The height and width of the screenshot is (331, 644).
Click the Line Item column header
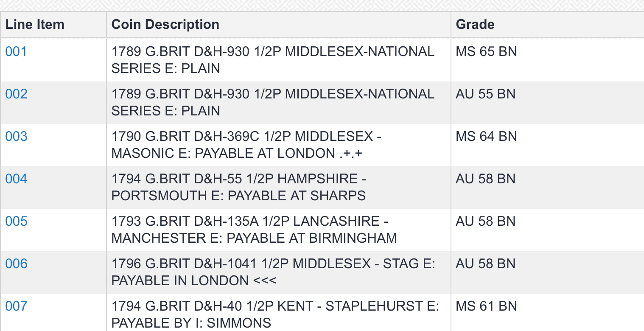click(x=34, y=24)
